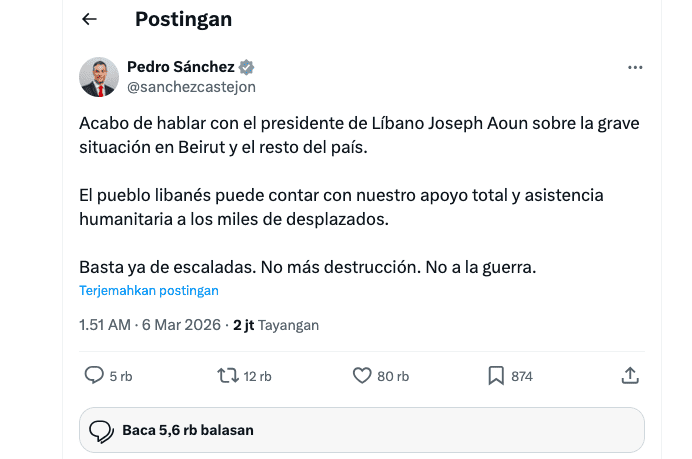Image resolution: width=692 pixels, height=459 pixels.
Task: Click the "Terjemahkan postingan" link
Action: click(x=149, y=291)
